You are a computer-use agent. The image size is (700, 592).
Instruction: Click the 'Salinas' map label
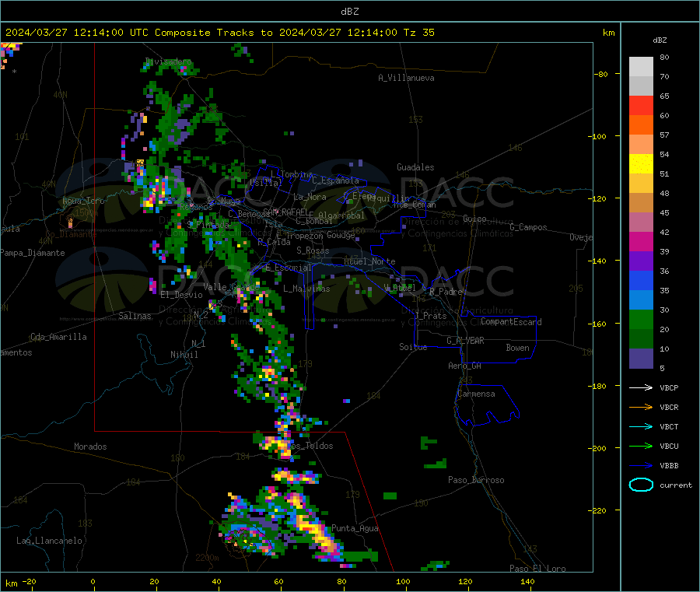[x=135, y=316]
